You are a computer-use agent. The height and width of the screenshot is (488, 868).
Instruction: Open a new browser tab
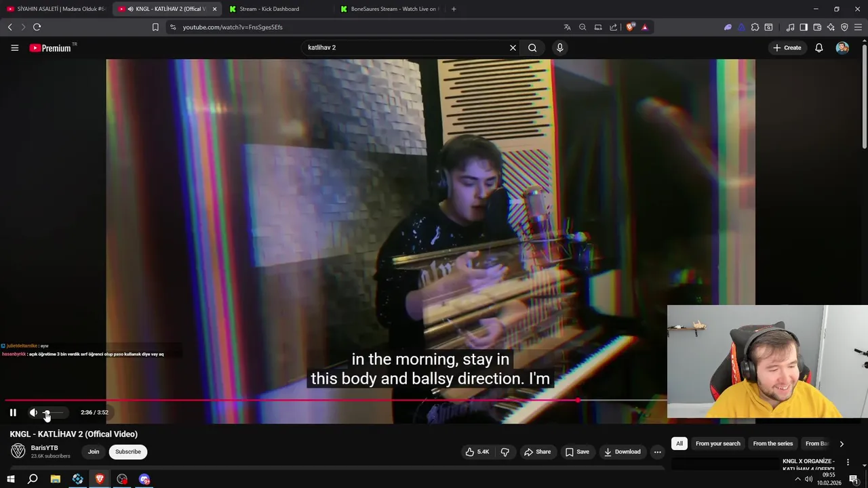click(x=454, y=9)
